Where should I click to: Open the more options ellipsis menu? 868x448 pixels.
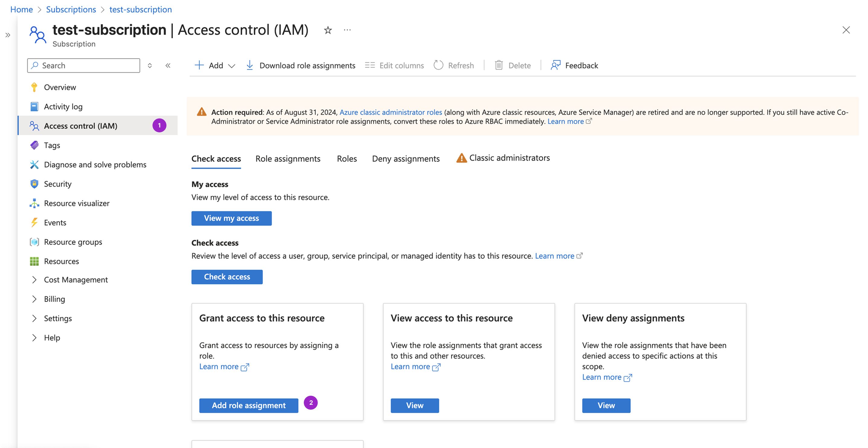pyautogui.click(x=347, y=30)
